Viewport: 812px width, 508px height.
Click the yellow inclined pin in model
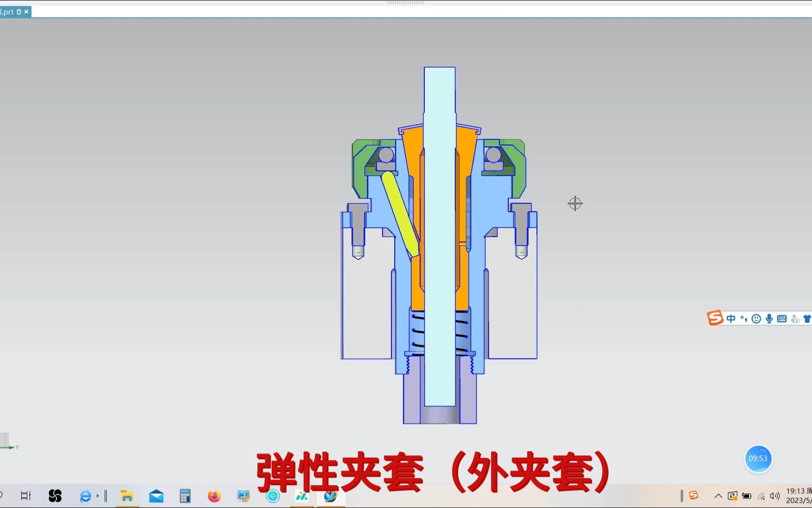coord(400,214)
